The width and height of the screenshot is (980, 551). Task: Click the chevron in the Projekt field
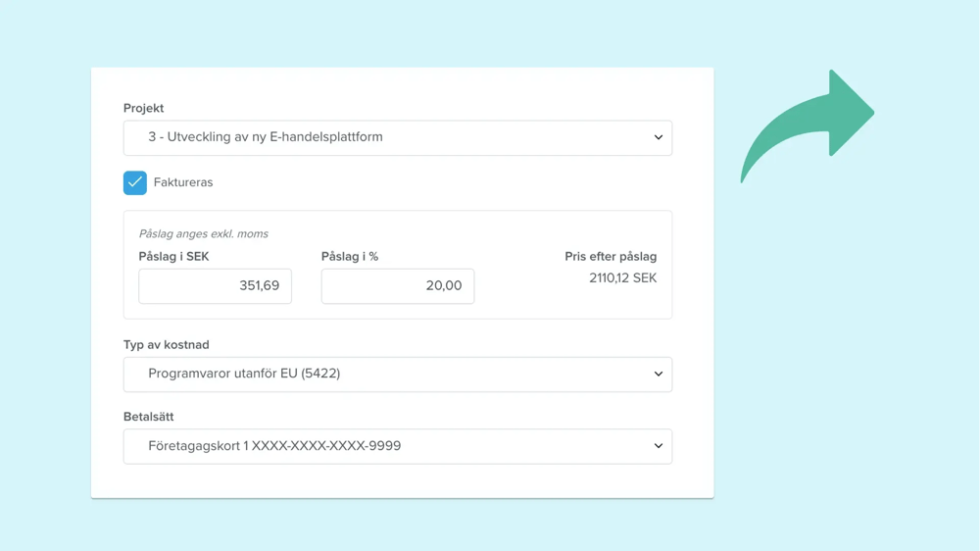click(x=658, y=138)
